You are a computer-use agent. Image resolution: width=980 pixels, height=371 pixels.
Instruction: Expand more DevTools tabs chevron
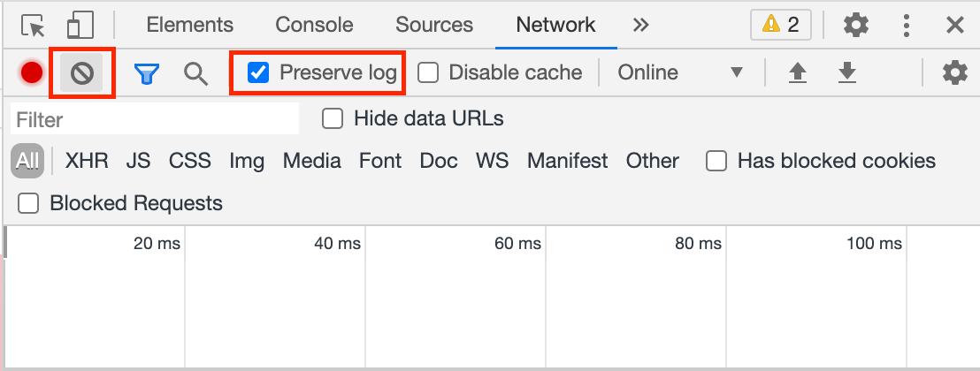640,25
